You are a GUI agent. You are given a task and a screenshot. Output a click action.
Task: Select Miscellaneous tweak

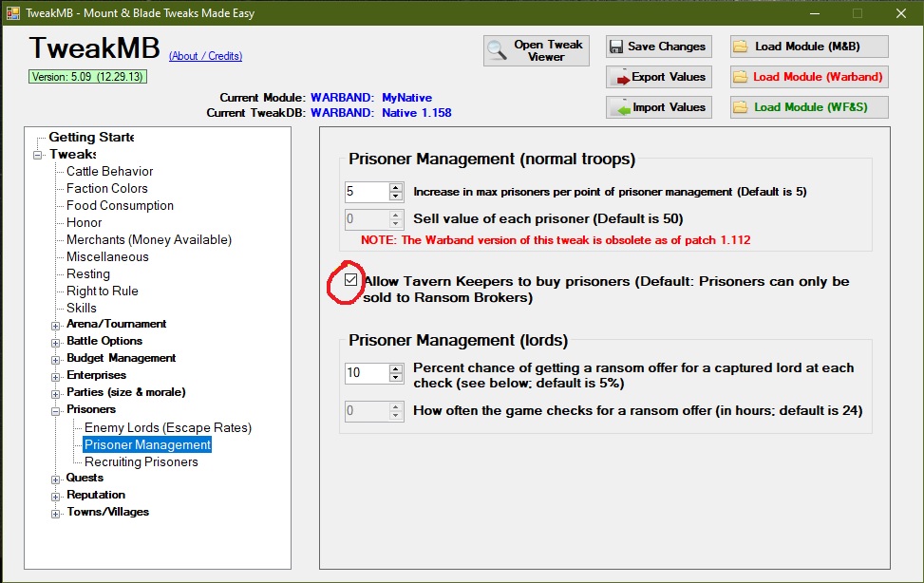(x=108, y=256)
